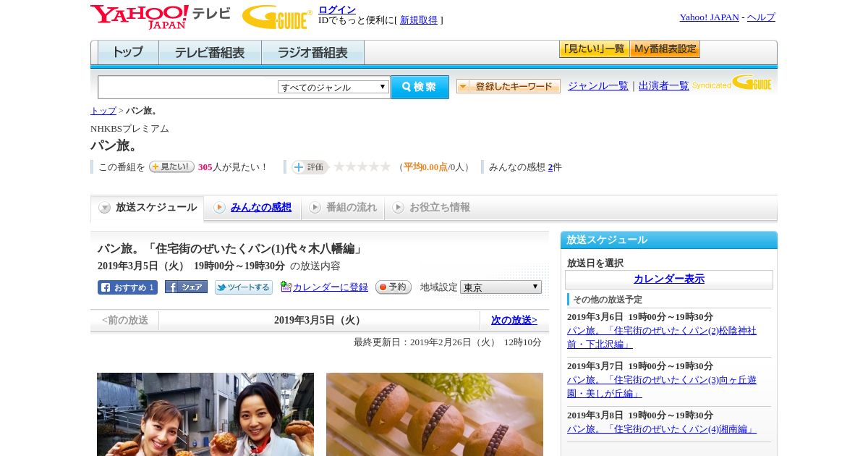Click the 感想 count 2 link
Screen dimensions: 868x456
tap(550, 167)
